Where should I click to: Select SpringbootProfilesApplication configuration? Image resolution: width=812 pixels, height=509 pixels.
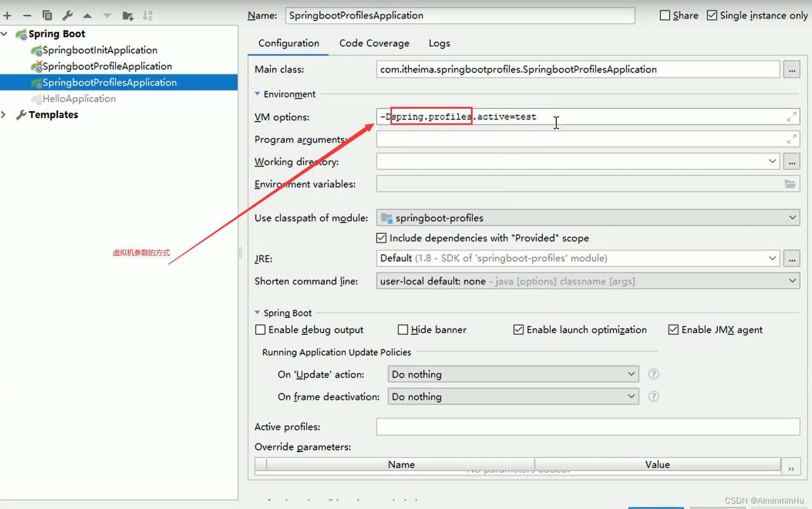[x=119, y=82]
